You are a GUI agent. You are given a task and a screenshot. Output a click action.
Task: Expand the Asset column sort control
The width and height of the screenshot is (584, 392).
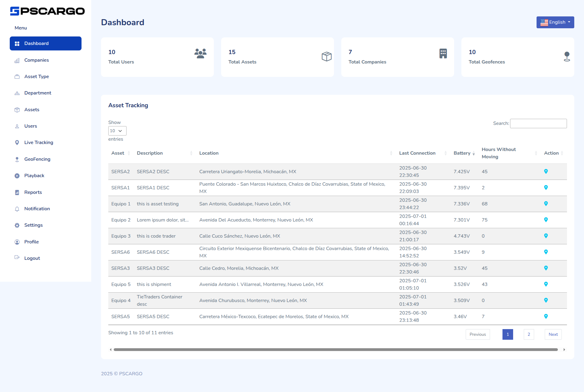129,153
